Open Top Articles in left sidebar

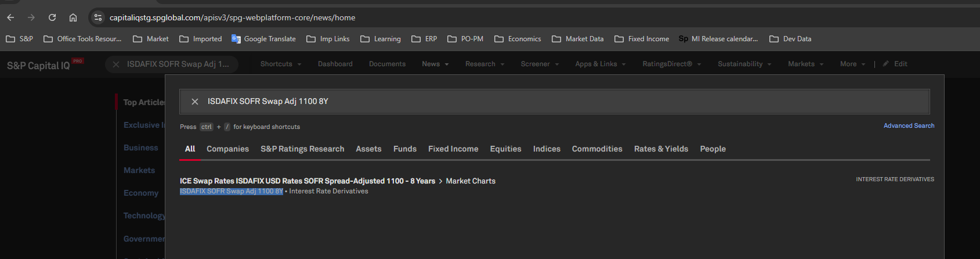pyautogui.click(x=144, y=102)
